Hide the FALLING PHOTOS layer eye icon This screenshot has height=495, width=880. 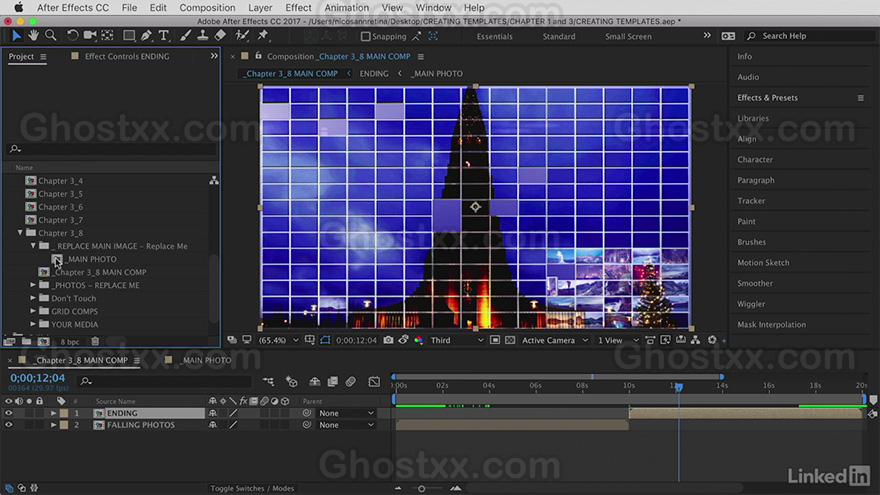tap(8, 425)
